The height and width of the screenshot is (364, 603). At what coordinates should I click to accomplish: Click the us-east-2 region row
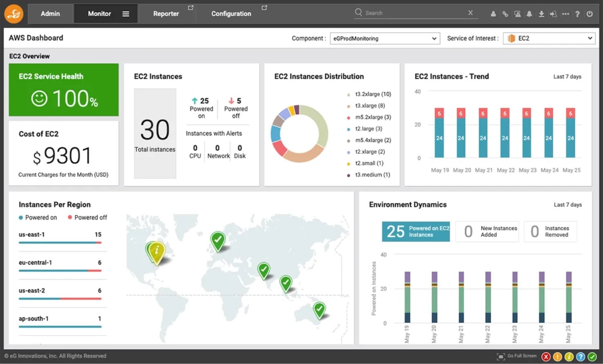[60, 294]
